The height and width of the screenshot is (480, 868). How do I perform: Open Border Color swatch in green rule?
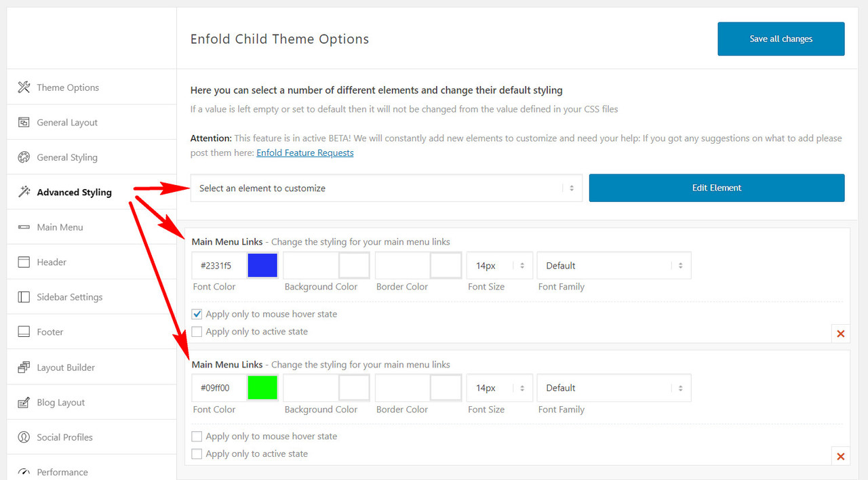[446, 388]
